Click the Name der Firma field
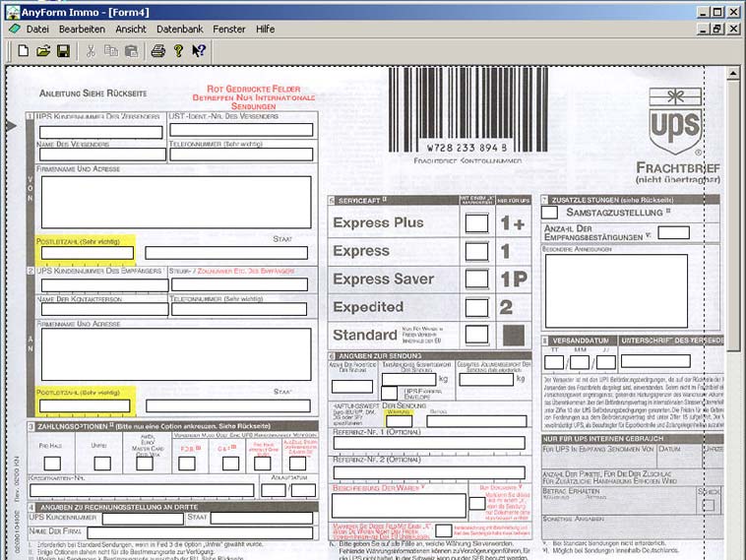 pos(200,532)
